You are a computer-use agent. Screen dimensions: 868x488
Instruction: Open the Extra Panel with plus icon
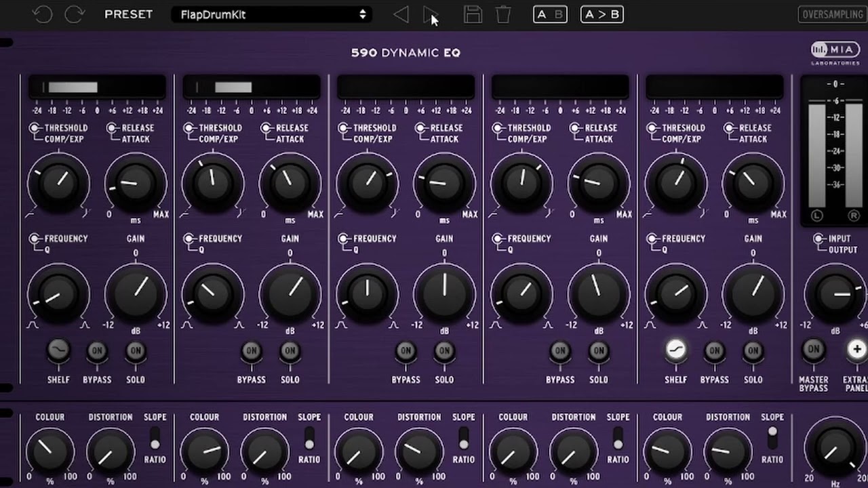click(x=856, y=350)
